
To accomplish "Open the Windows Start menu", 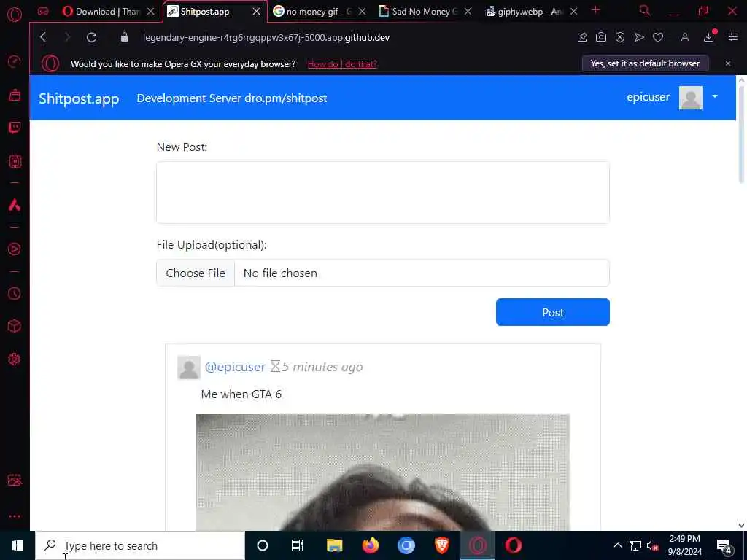I will click(18, 545).
